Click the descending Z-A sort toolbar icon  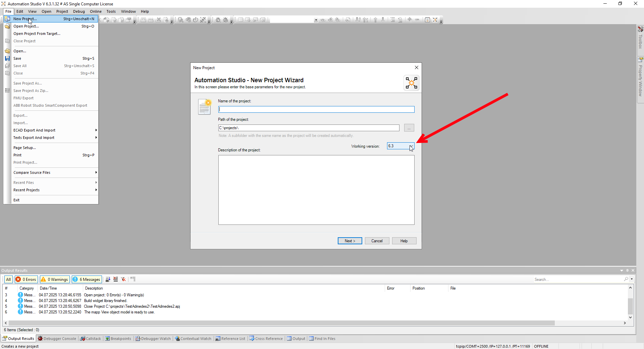point(366,20)
